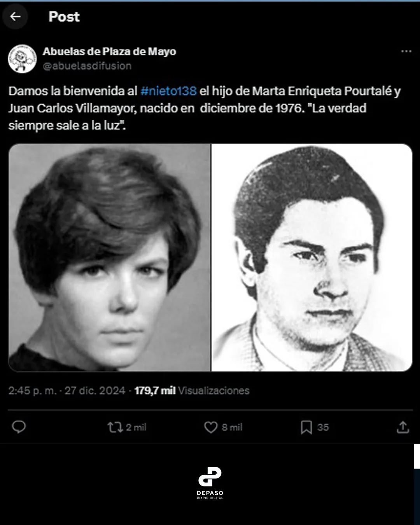Open the Abuelas de Plaza de Mayo avatar

22,59
